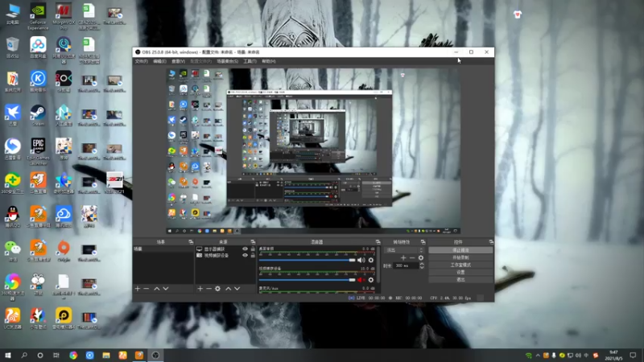The width and height of the screenshot is (644, 362).
Task: Adjust Desktop Audio volume slider
Action: point(307,260)
